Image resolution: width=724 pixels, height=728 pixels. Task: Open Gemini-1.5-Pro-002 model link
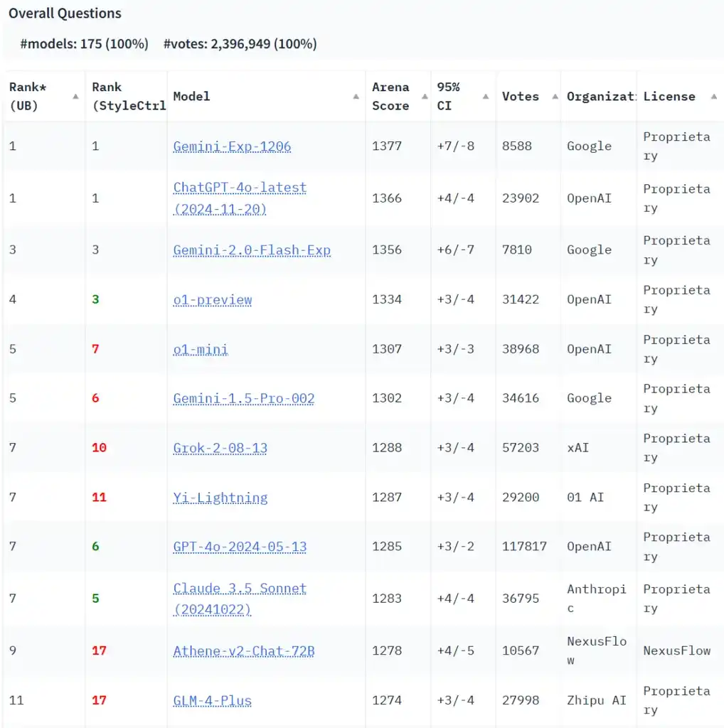pyautogui.click(x=243, y=398)
